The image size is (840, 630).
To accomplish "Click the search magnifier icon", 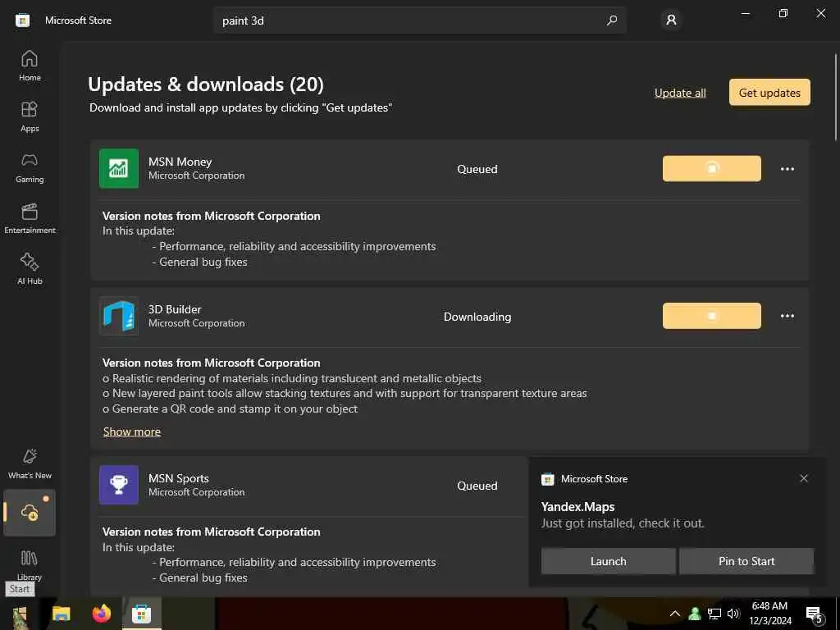I will coord(611,21).
